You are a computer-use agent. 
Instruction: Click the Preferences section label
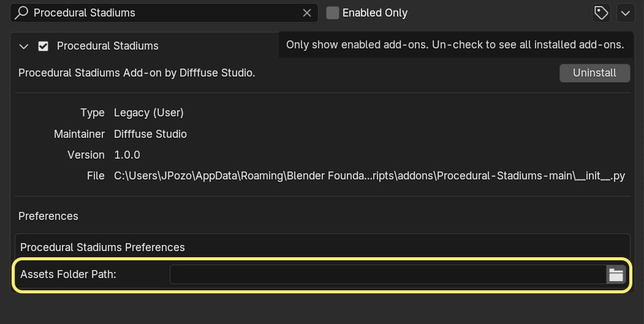48,216
